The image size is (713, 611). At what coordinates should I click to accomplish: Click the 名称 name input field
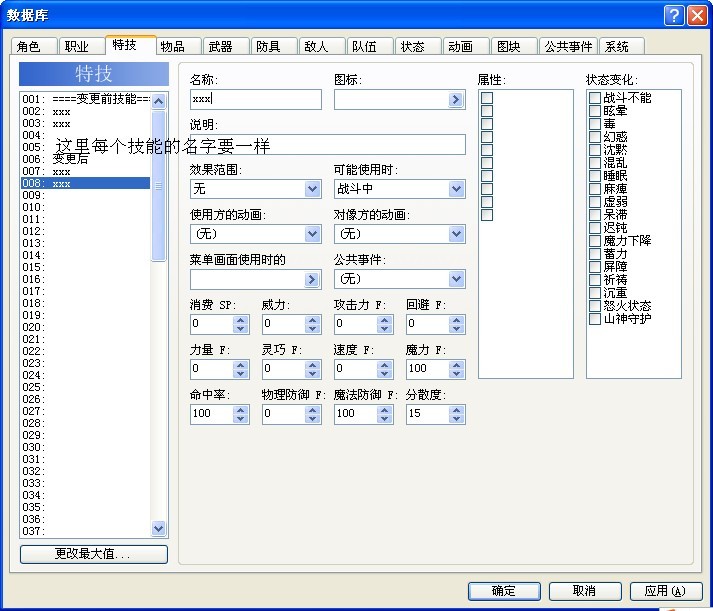pyautogui.click(x=256, y=99)
